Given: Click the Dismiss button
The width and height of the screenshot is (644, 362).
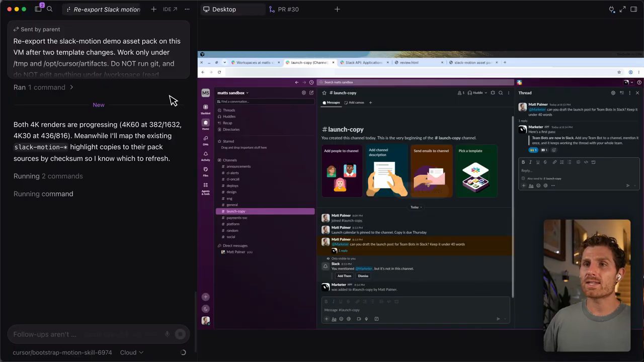Looking at the screenshot, I should 363,276.
